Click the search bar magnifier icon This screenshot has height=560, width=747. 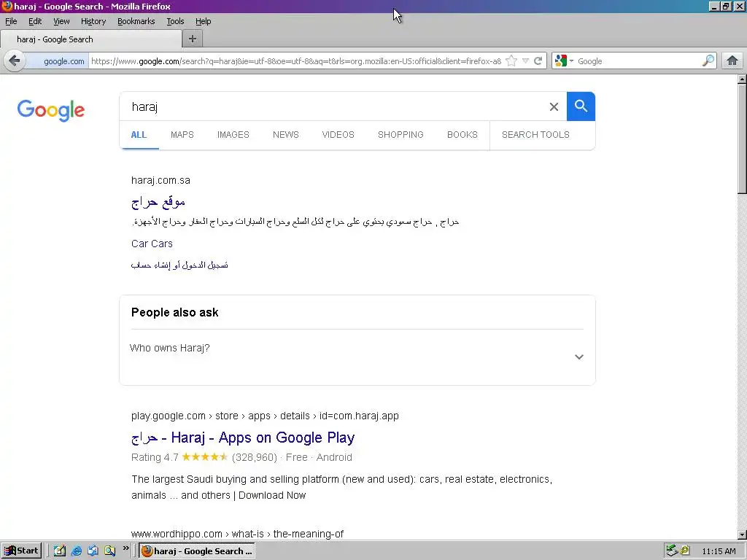708,61
